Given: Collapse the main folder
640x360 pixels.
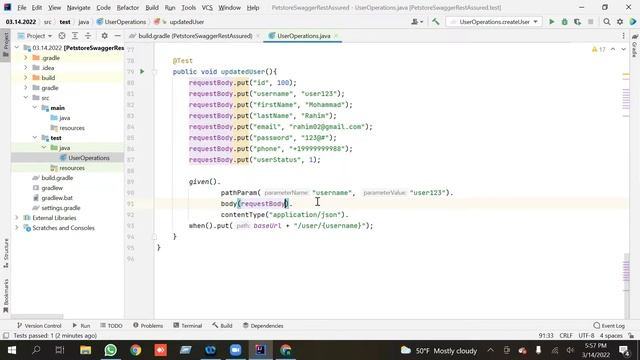Looking at the screenshot, I should click(x=35, y=108).
